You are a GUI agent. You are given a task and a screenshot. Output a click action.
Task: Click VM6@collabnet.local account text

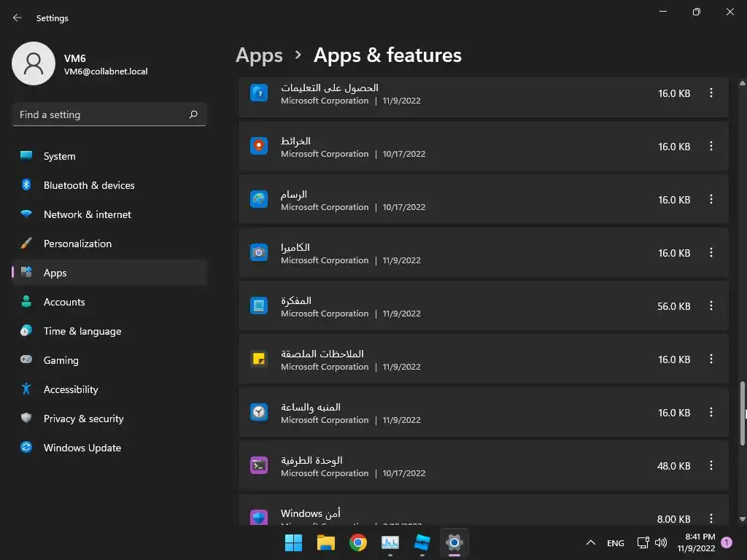[106, 71]
